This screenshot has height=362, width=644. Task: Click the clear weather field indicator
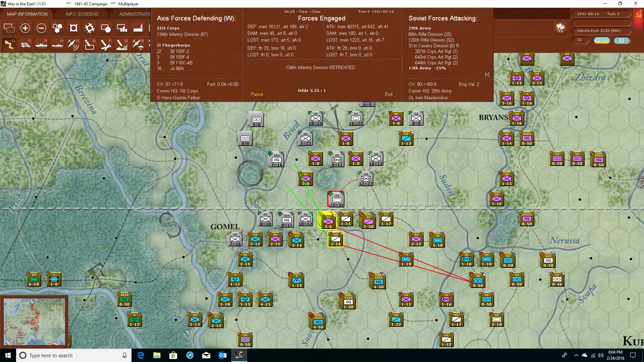[602, 40]
